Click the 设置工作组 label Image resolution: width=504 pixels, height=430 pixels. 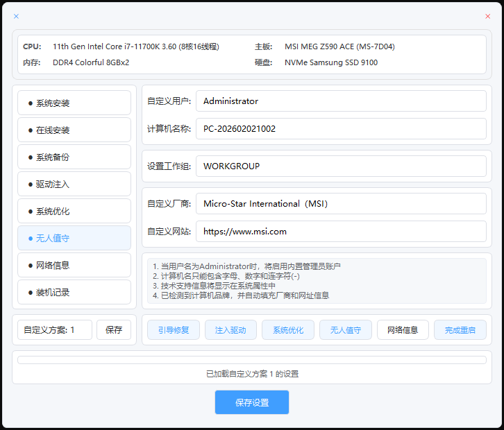[x=169, y=166]
